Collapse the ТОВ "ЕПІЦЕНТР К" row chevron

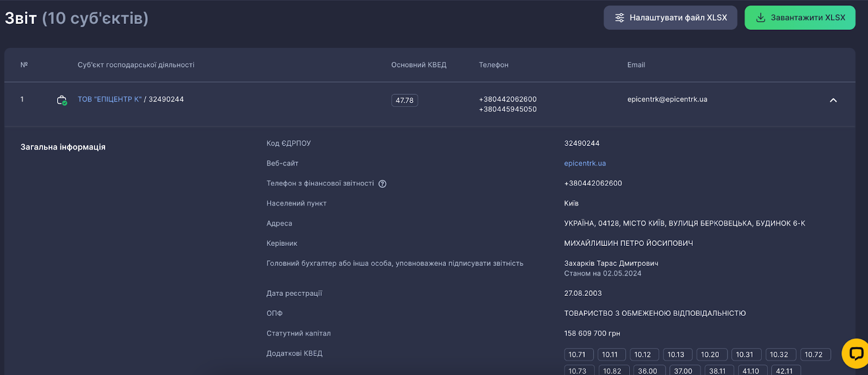tap(833, 100)
